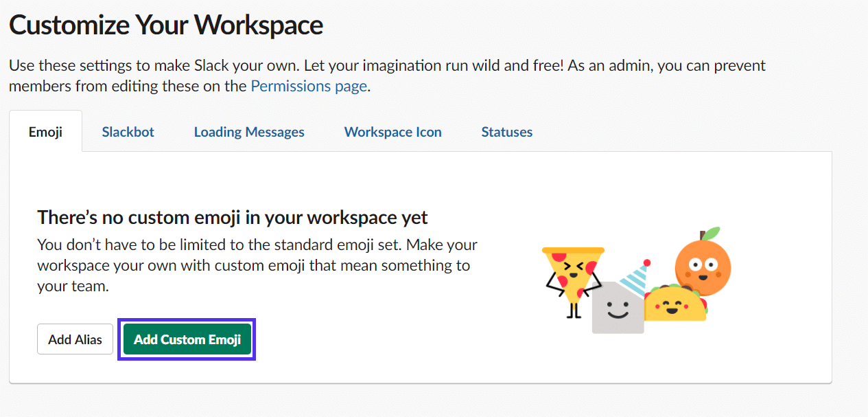Click the Add Alias button
868x417 pixels.
tap(75, 339)
